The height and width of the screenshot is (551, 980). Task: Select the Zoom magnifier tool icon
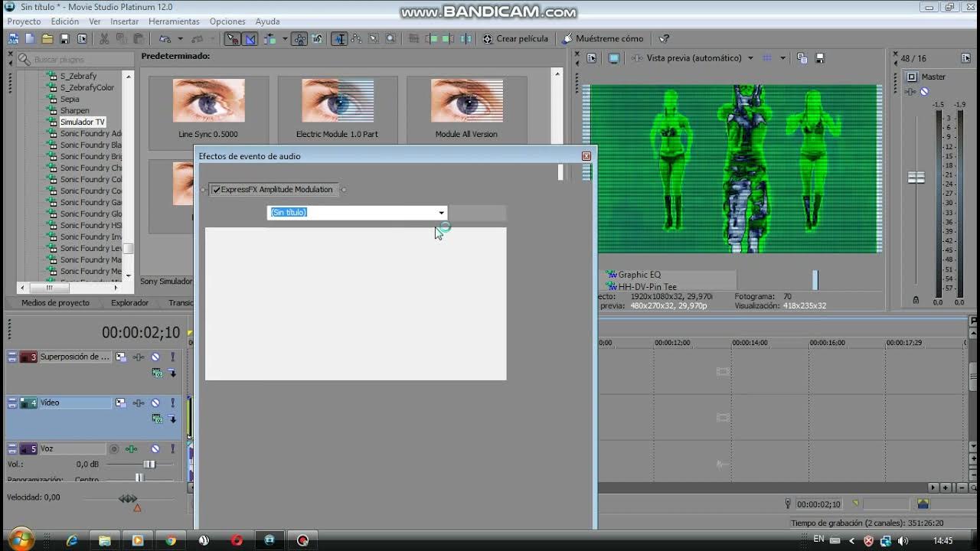(390, 38)
